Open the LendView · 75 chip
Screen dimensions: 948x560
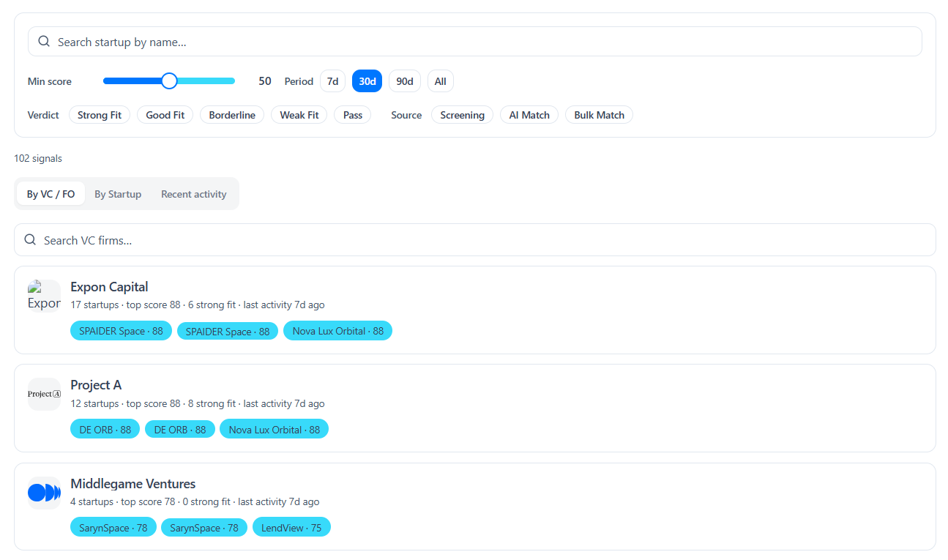point(291,528)
